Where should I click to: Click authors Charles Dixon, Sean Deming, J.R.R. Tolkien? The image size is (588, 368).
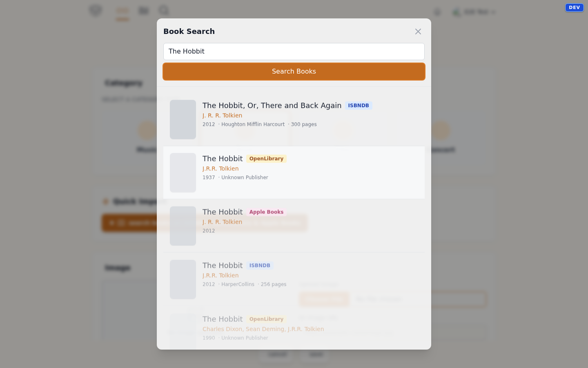(263, 329)
